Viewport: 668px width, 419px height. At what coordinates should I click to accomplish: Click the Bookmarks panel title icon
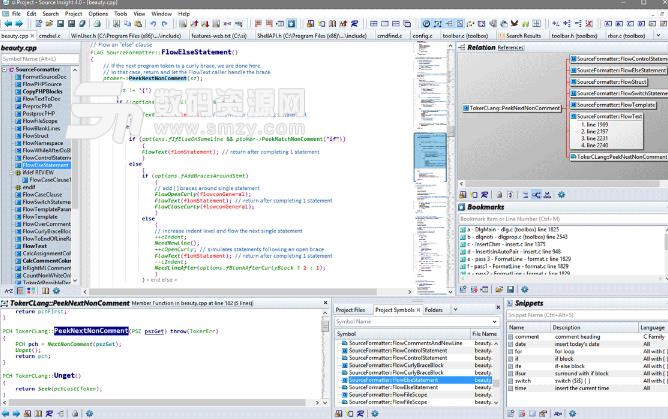(461, 207)
